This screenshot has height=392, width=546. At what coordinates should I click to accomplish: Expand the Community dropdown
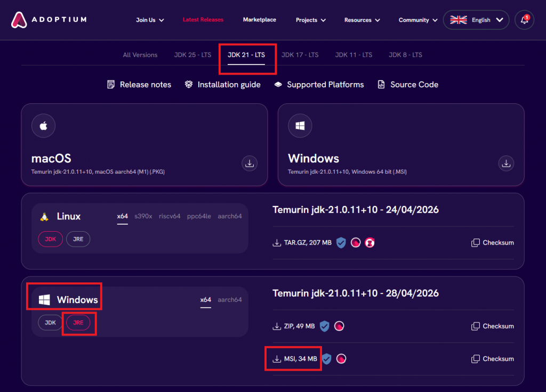pos(418,20)
